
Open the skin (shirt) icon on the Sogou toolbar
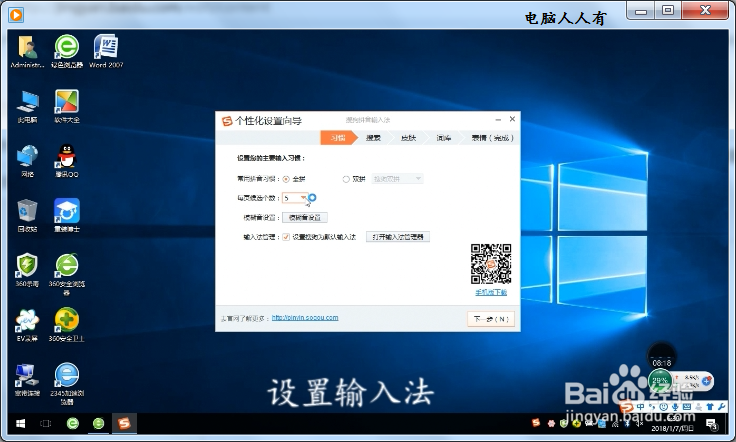coord(710,406)
